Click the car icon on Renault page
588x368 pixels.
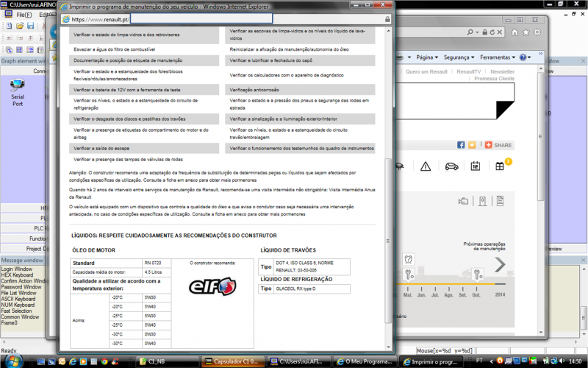point(451,166)
